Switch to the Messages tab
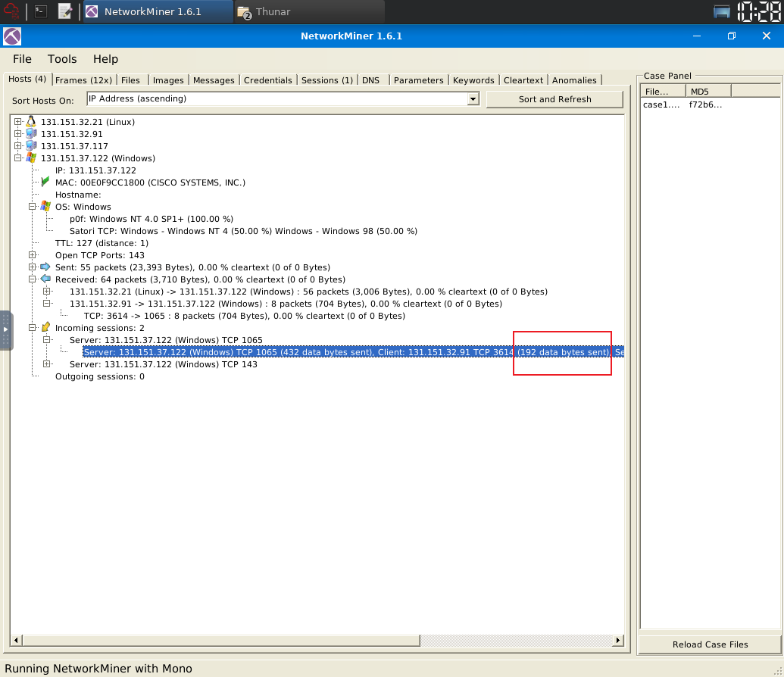 [214, 80]
